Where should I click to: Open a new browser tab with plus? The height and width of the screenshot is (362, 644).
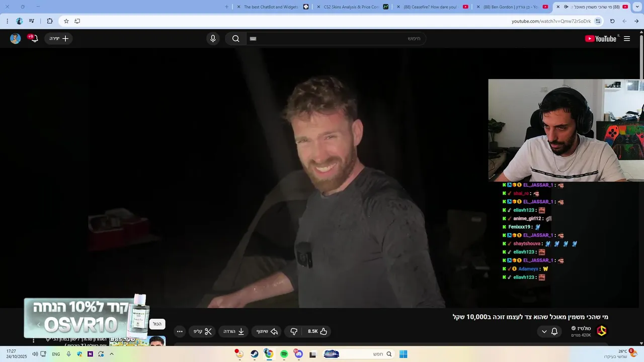click(226, 7)
